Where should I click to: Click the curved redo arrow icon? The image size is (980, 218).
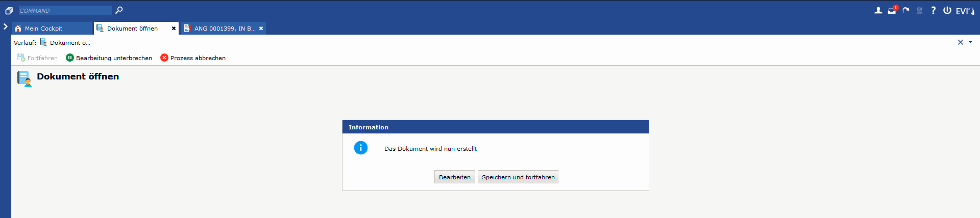[906, 10]
